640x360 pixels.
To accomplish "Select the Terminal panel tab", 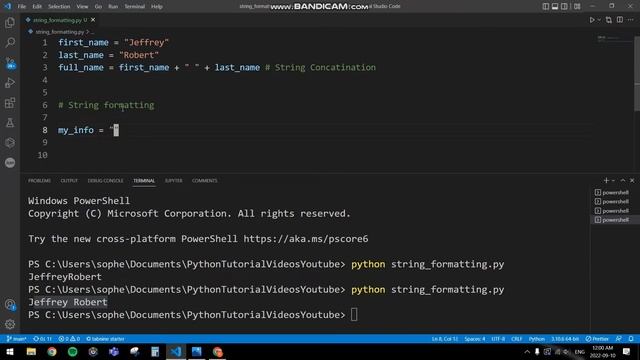I will coord(144,180).
